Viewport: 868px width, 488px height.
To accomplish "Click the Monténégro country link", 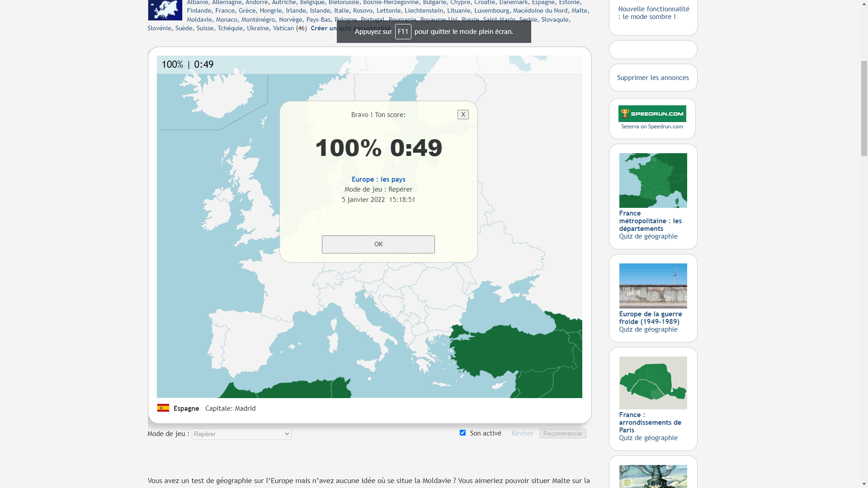I will pyautogui.click(x=258, y=19).
